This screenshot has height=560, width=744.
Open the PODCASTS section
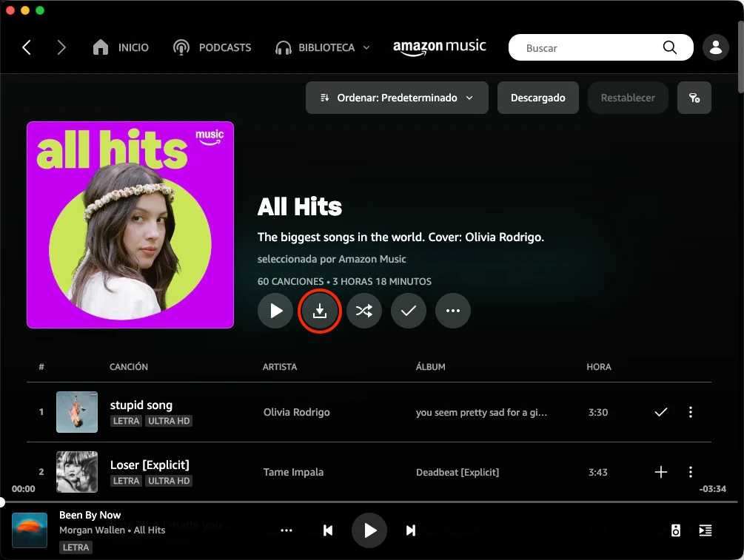(x=212, y=47)
